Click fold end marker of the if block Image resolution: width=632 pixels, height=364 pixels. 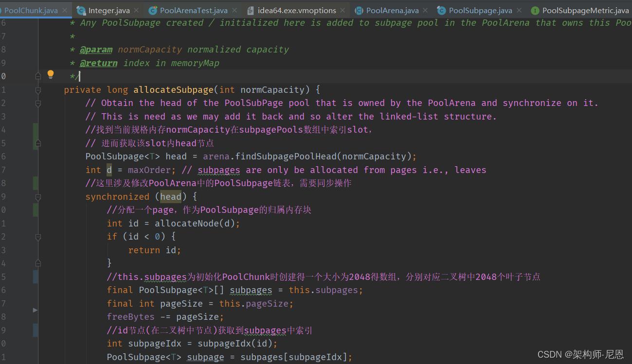pyautogui.click(x=38, y=263)
